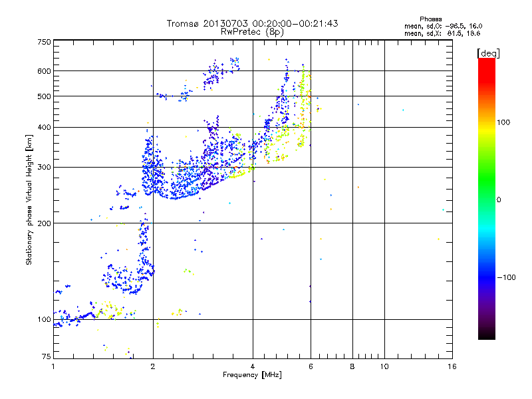The image size is (532, 399).
Task: Click the y-axis tick label '500'
Action: (44, 96)
